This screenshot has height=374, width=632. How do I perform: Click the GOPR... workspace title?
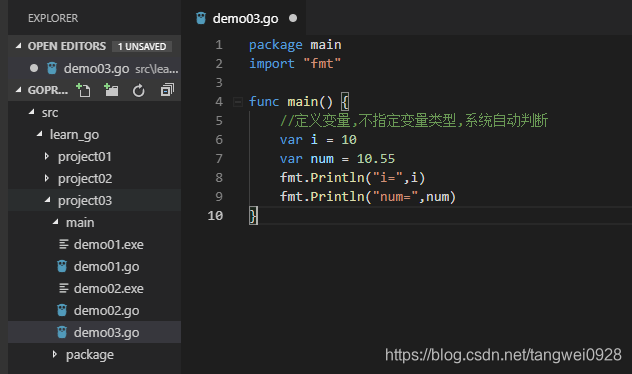[48, 90]
